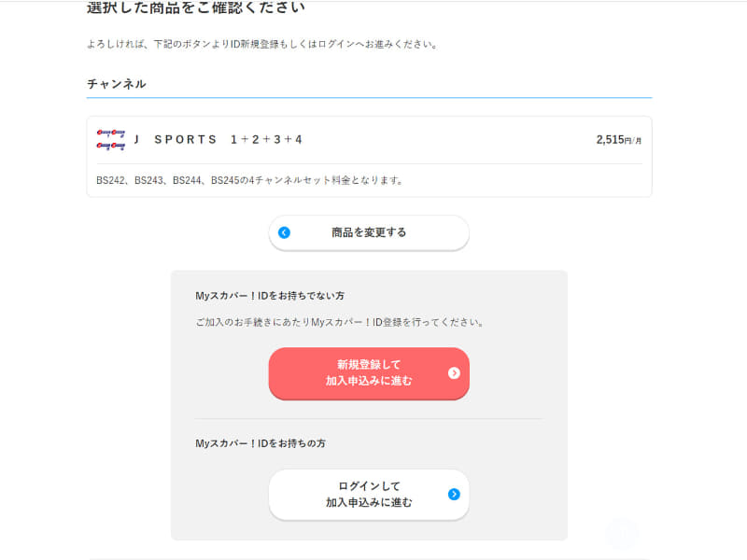Select the twin-cable J SPORTS emblem on the channel card
Viewport: 747px width, 560px height.
point(110,139)
